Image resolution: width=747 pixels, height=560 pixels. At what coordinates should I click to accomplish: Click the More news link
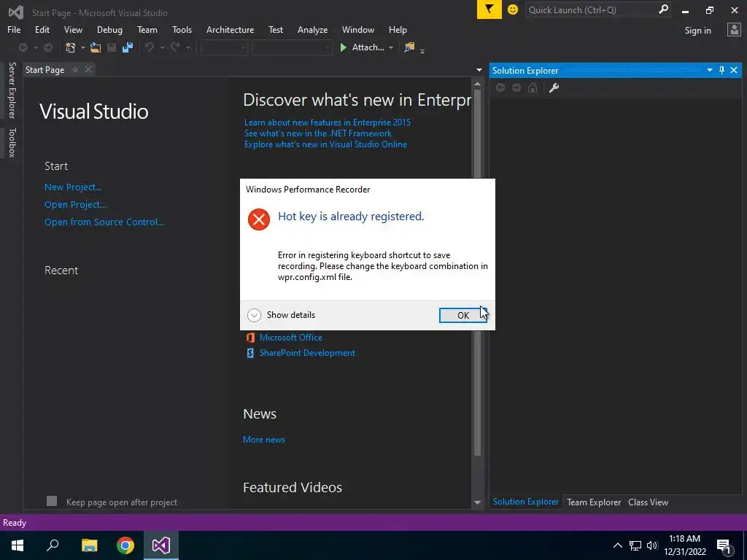click(264, 440)
